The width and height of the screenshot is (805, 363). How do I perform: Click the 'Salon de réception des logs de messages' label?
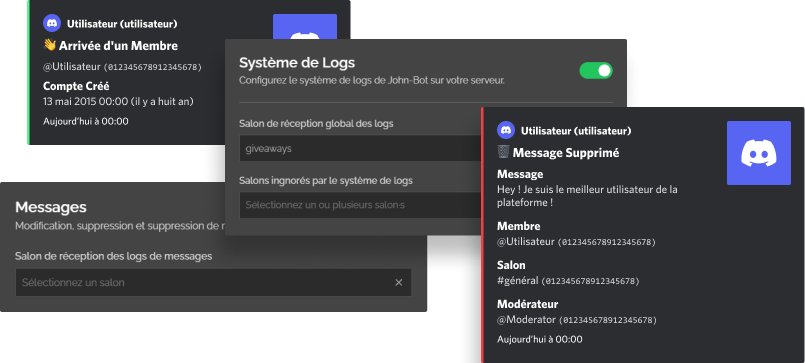[x=113, y=256]
